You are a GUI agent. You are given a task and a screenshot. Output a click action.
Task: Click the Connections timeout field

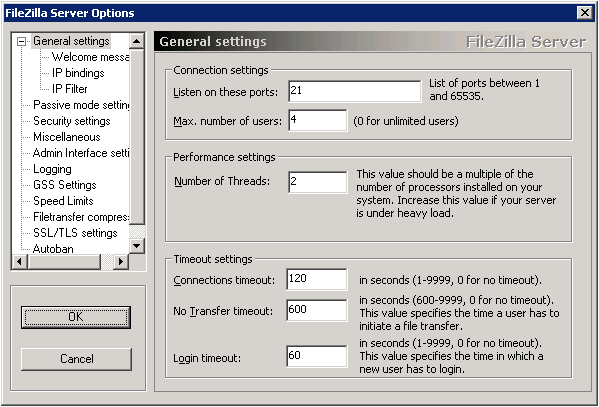pyautogui.click(x=317, y=279)
